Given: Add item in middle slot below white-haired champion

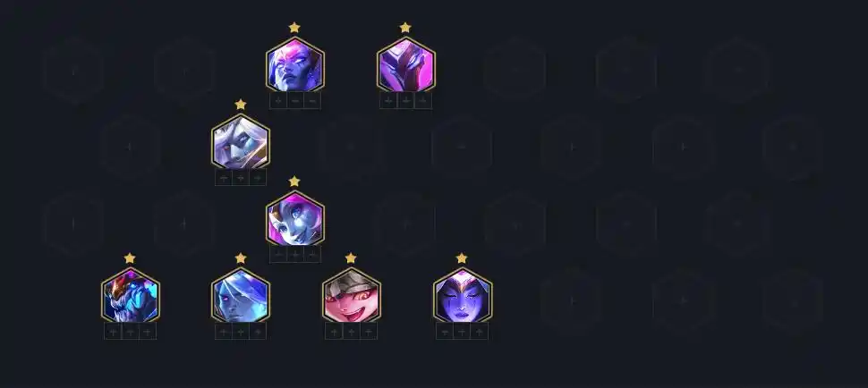Looking at the screenshot, I should pyautogui.click(x=240, y=178).
